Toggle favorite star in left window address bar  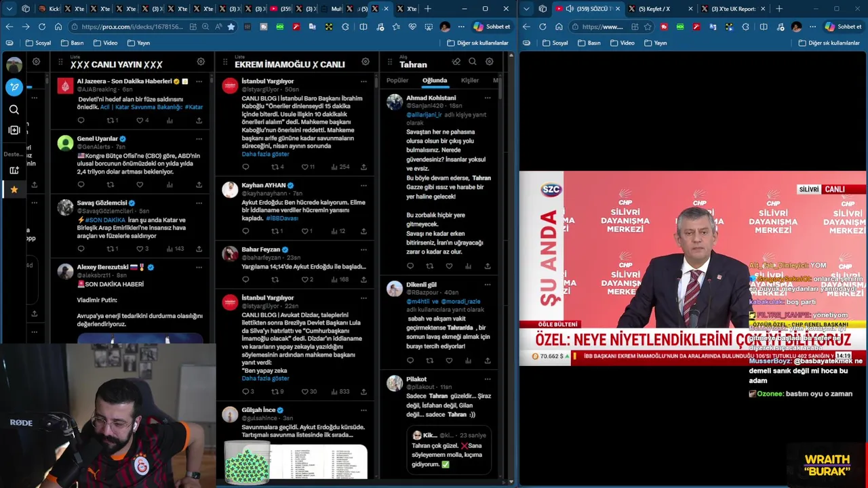(x=231, y=26)
